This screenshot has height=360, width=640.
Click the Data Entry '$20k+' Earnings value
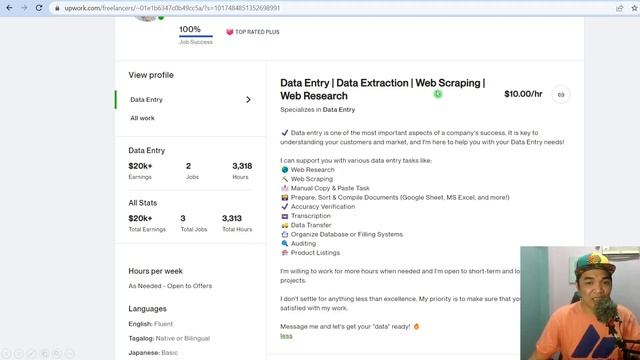pos(140,166)
